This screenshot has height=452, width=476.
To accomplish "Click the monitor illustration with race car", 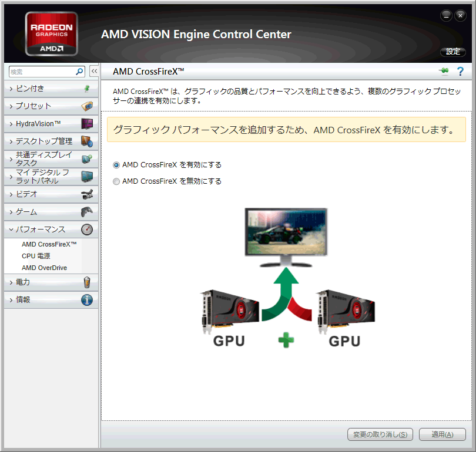I will click(286, 237).
